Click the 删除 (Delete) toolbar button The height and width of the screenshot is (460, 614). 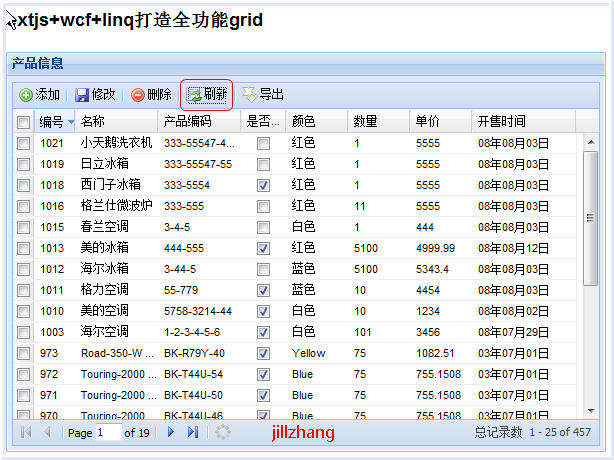pos(152,95)
